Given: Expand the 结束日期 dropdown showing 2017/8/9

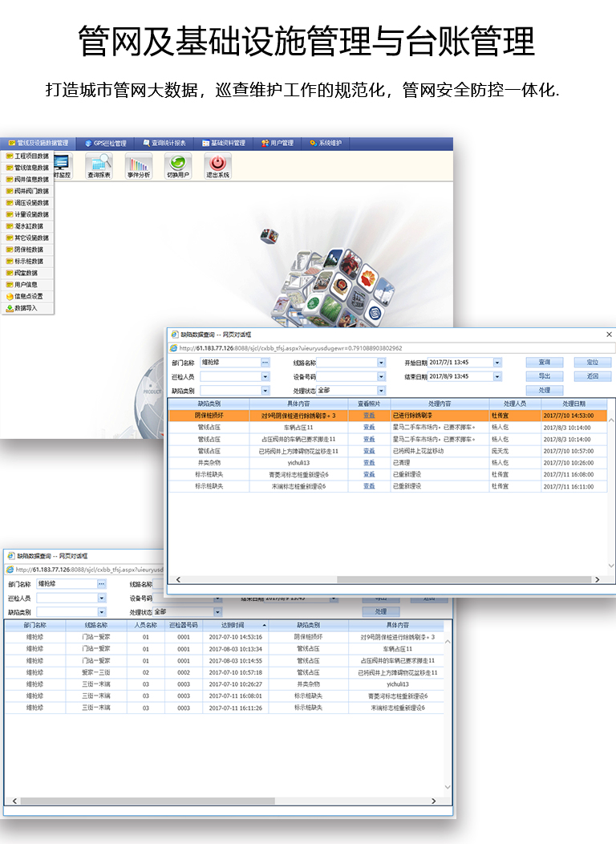Looking at the screenshot, I should pyautogui.click(x=497, y=376).
